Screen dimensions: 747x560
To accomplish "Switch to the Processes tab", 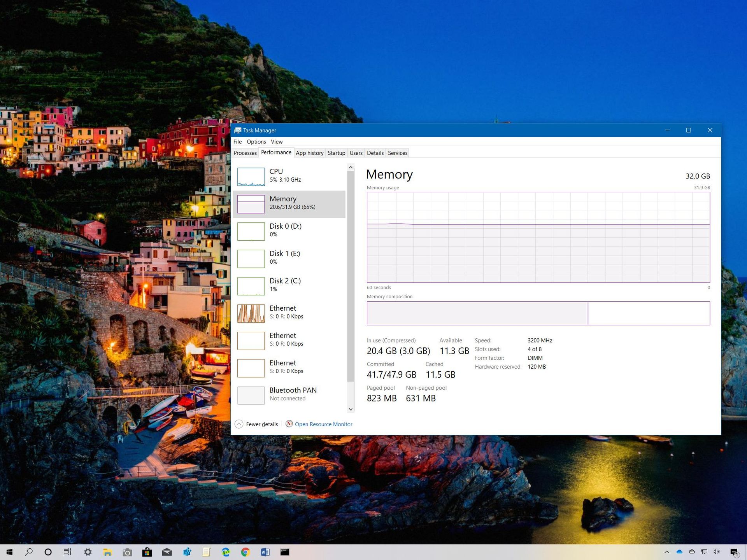I will (x=245, y=153).
